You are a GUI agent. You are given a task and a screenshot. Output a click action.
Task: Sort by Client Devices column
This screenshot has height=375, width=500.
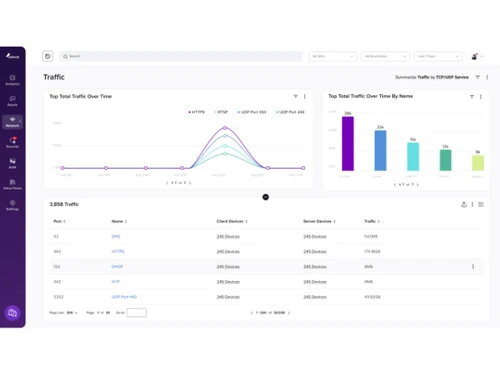click(x=232, y=221)
